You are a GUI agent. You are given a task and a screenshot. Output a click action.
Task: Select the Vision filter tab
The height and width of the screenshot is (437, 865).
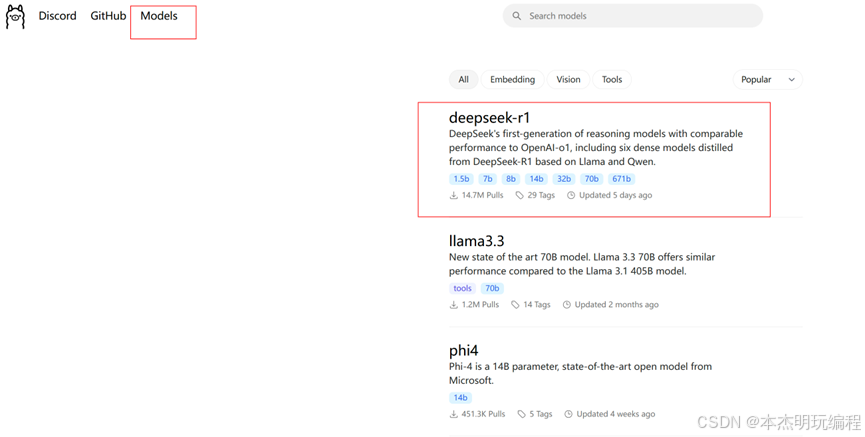coord(568,79)
